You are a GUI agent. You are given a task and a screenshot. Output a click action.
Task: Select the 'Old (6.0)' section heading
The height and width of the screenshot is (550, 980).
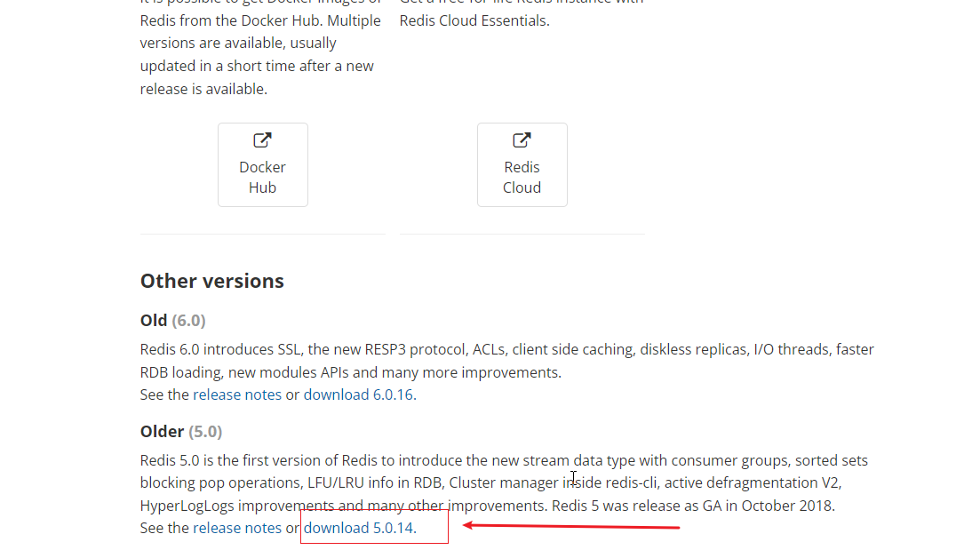pos(172,320)
